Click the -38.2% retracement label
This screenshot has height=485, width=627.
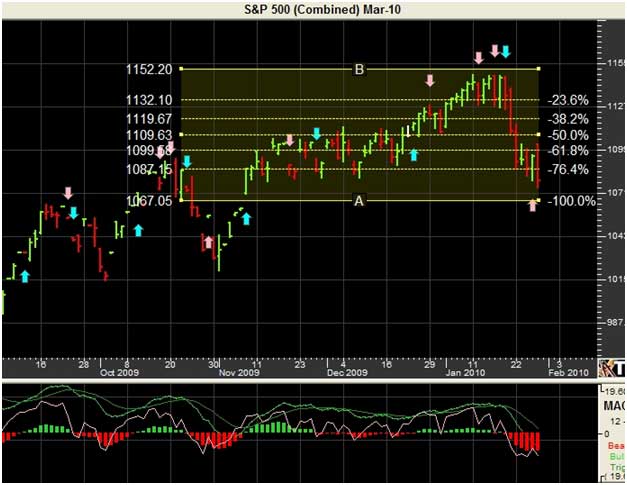coord(568,119)
